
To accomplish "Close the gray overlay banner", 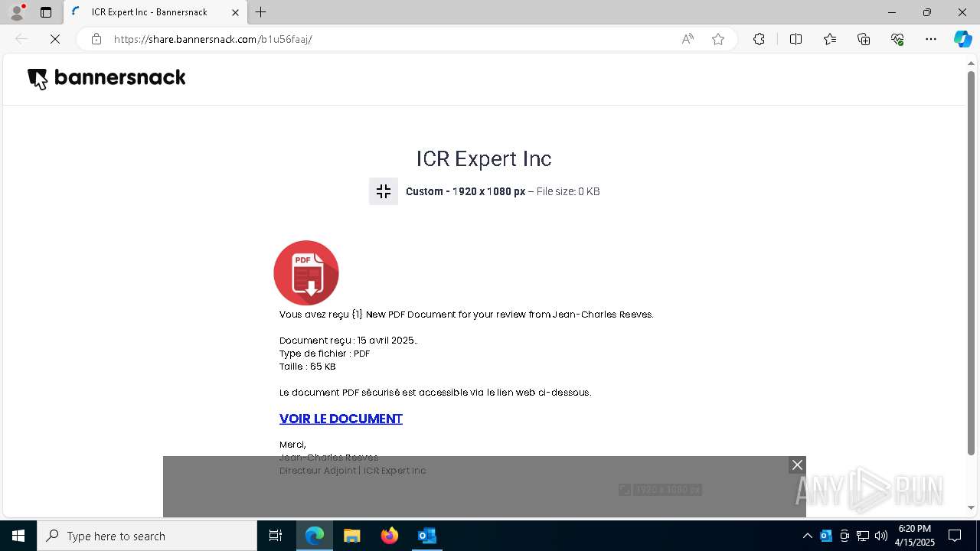I will pyautogui.click(x=797, y=465).
